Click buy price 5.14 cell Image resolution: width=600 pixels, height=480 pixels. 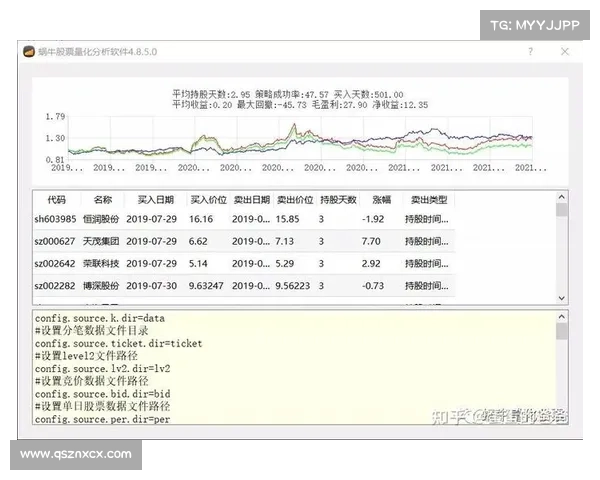[x=198, y=264]
